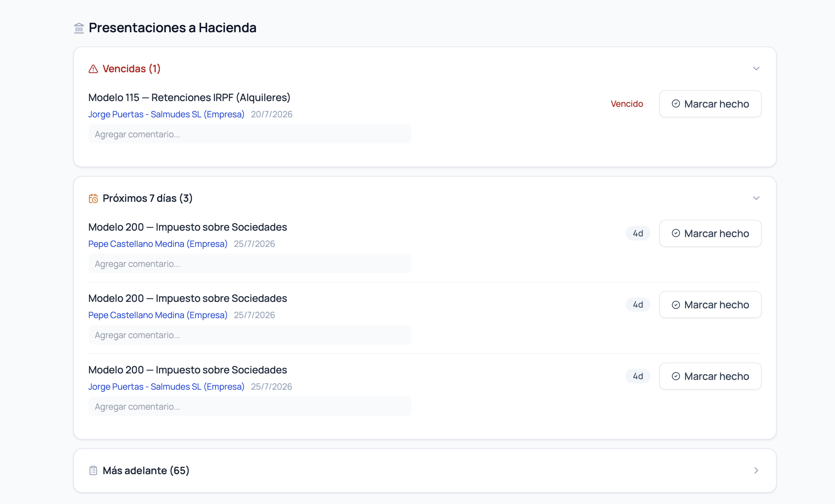Click the red Vencido status label
The width and height of the screenshot is (835, 504).
click(x=627, y=104)
